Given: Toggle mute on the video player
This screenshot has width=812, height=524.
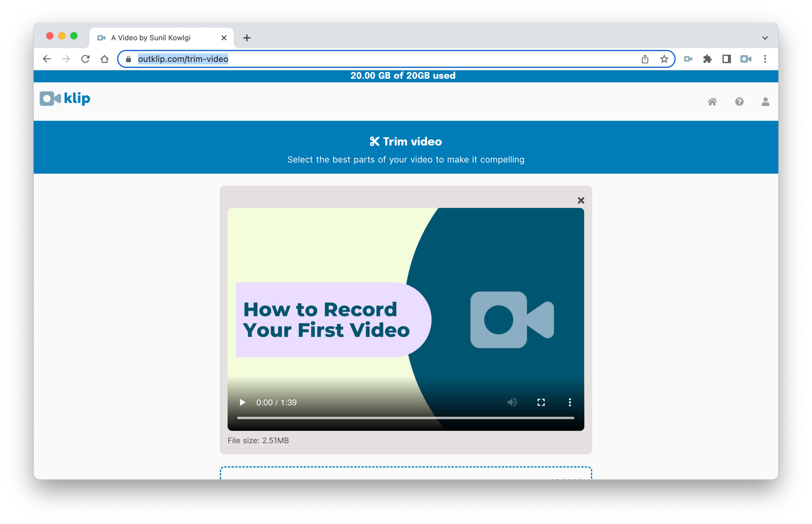Looking at the screenshot, I should pos(511,403).
